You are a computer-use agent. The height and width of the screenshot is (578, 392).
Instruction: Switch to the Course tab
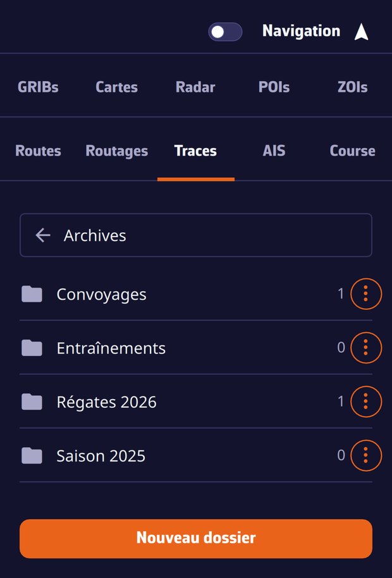[x=353, y=151]
